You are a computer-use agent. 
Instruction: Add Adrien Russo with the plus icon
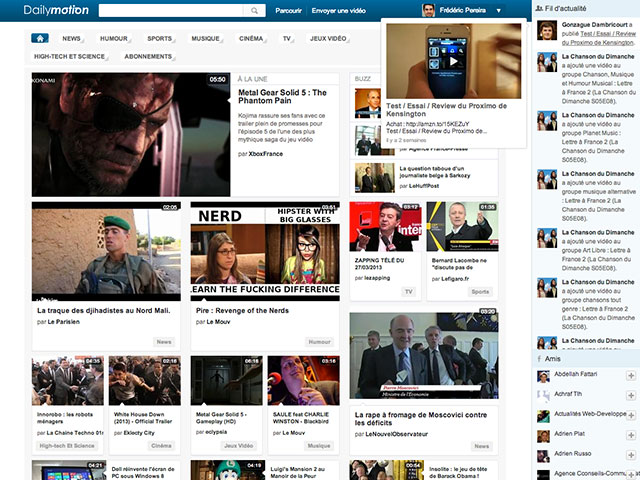point(631,456)
